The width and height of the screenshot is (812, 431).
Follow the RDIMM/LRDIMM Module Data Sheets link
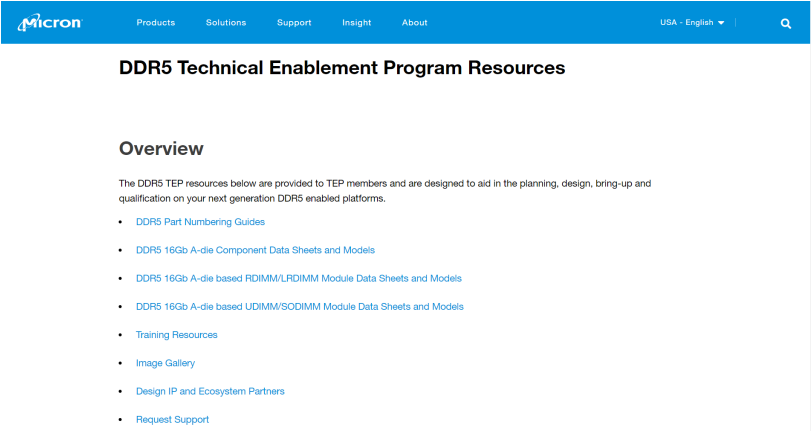point(298,278)
